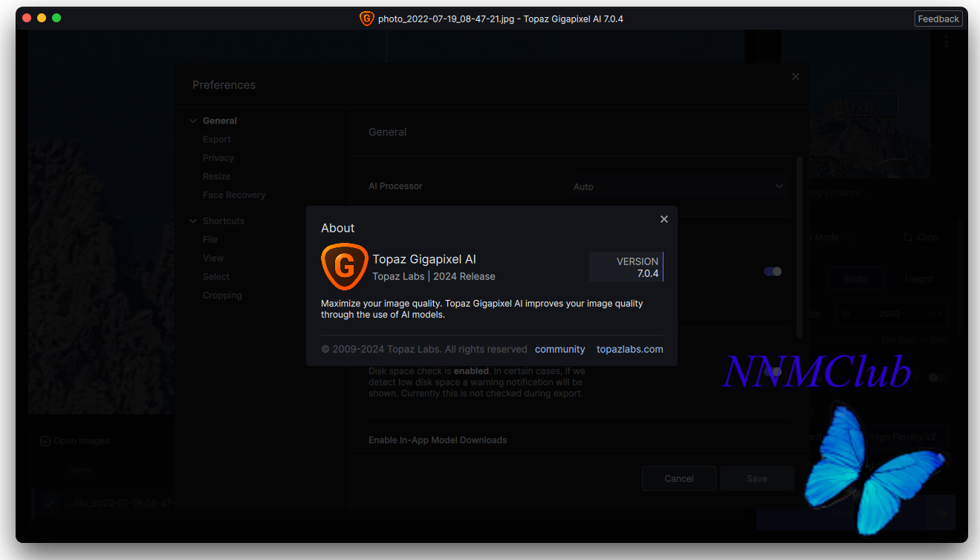Close the Preferences dialog
This screenshot has height=560, width=980.
(796, 76)
